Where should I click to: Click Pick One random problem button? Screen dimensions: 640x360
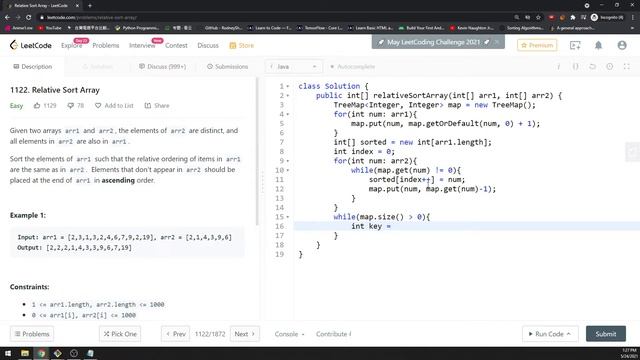pyautogui.click(x=120, y=334)
